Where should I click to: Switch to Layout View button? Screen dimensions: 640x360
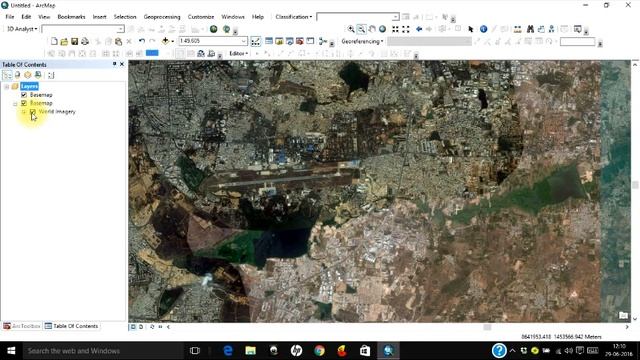pyautogui.click(x=141, y=327)
